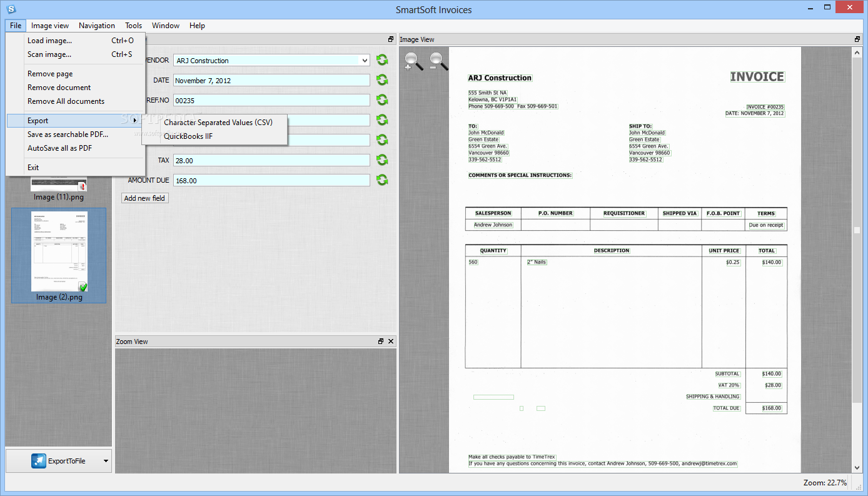Screen dimensions: 868x496
Task: Open the Image view menu
Action: click(50, 26)
